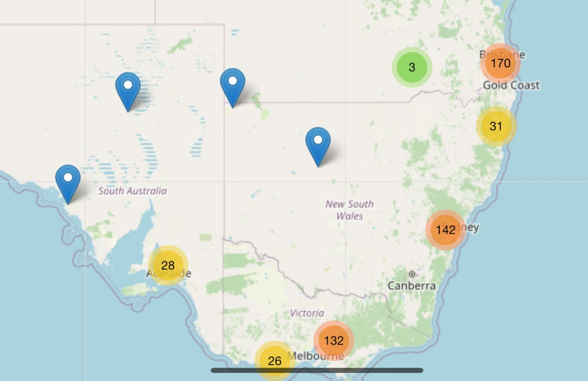Select the blue pin in outback New South Wales
The width and height of the screenshot is (588, 381).
pos(318,147)
